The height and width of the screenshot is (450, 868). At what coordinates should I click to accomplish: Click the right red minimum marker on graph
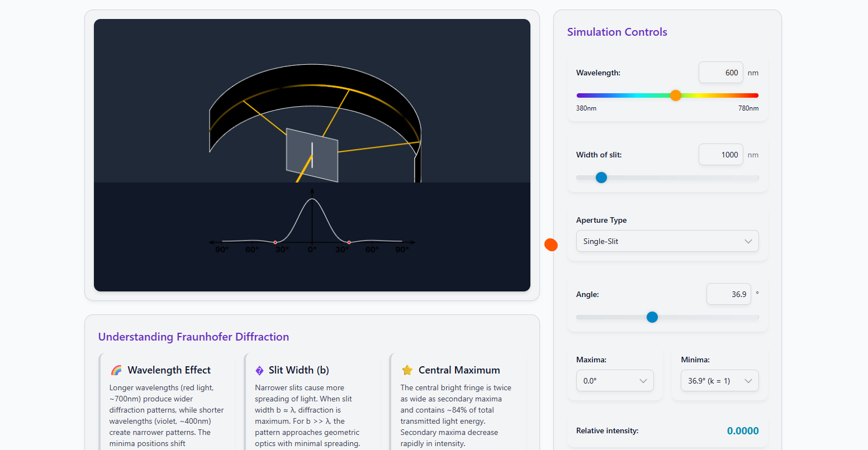(349, 242)
